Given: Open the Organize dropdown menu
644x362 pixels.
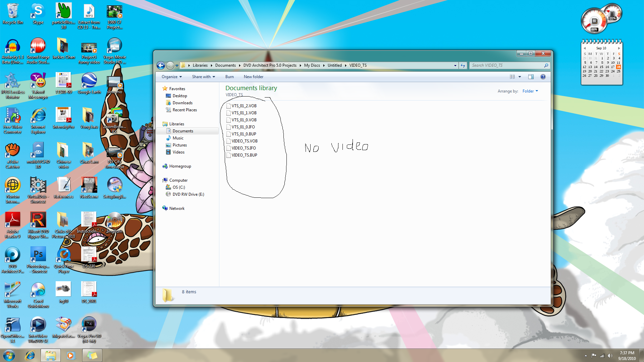Looking at the screenshot, I should click(171, 77).
